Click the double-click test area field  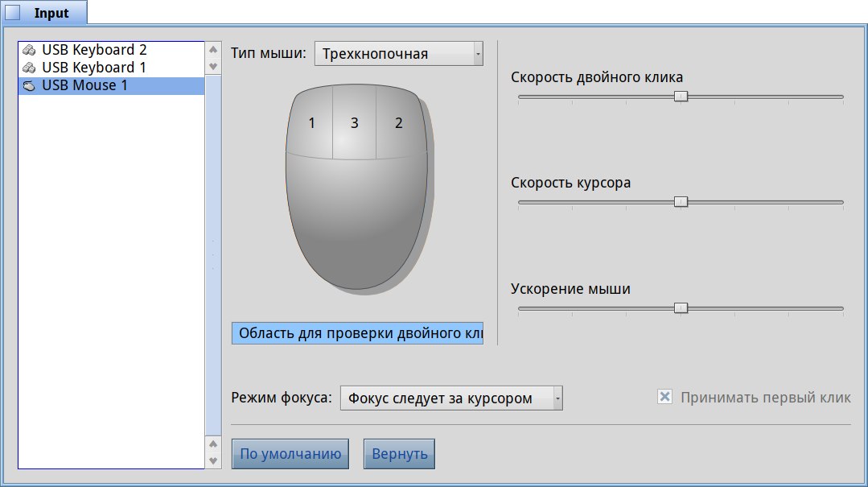358,333
